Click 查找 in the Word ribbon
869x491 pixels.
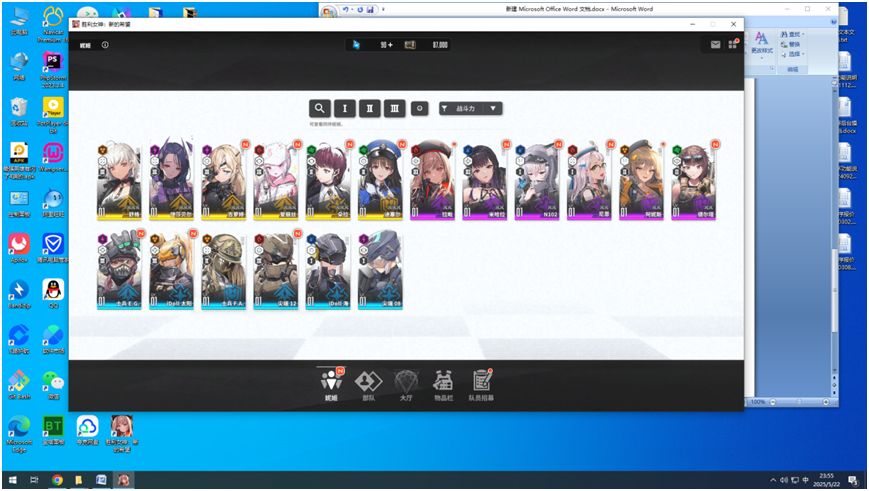click(x=793, y=34)
